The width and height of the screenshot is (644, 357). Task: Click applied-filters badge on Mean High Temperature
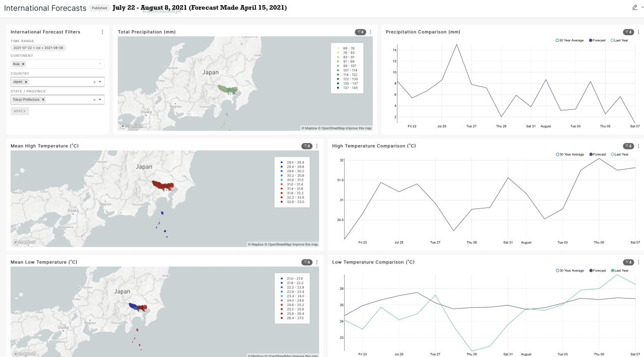coord(307,146)
